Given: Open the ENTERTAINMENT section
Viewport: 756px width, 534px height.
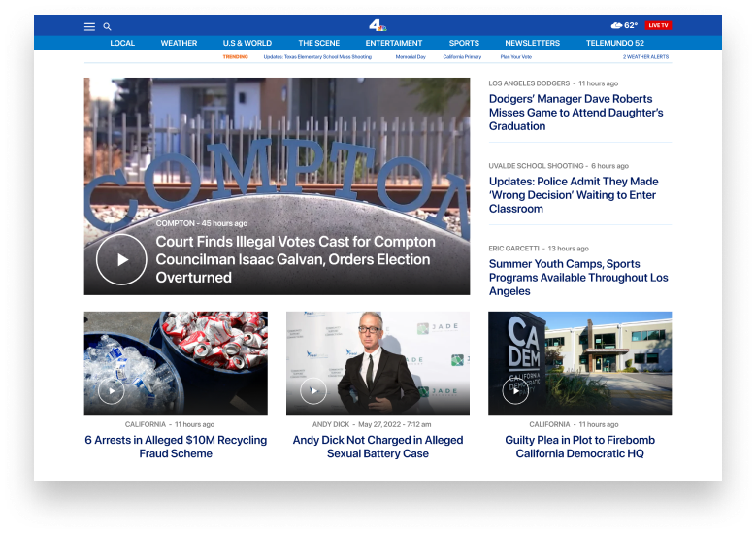Looking at the screenshot, I should pos(394,43).
